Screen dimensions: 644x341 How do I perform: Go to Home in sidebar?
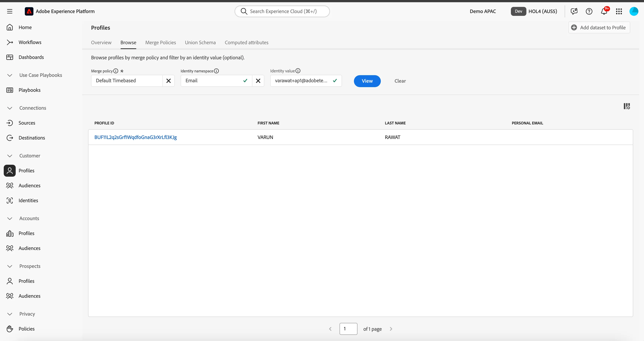[x=25, y=27]
